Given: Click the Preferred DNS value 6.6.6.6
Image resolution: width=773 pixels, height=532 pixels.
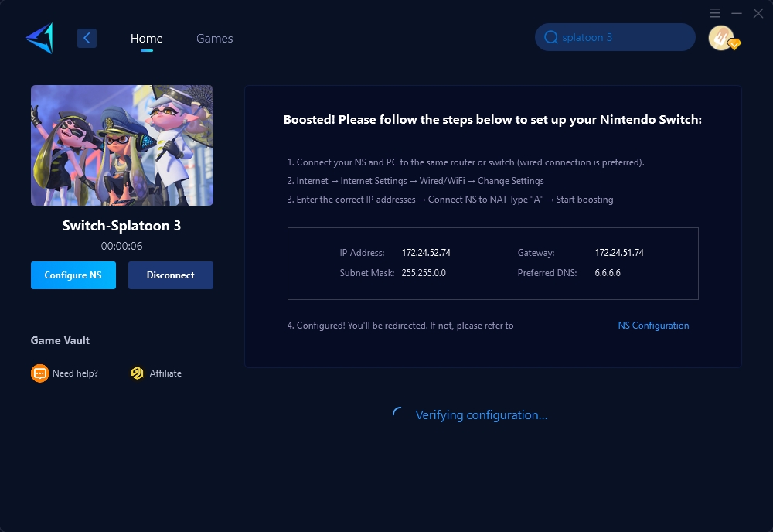Looking at the screenshot, I should pyautogui.click(x=608, y=273).
